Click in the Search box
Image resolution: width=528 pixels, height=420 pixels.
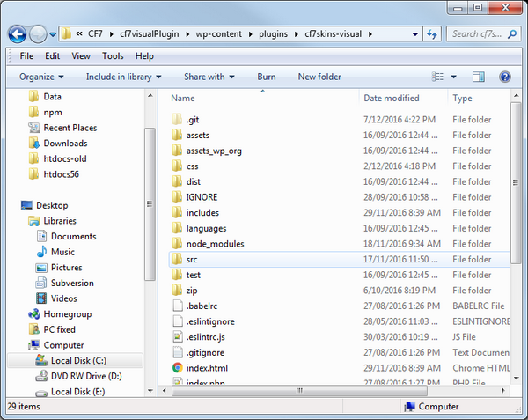475,34
